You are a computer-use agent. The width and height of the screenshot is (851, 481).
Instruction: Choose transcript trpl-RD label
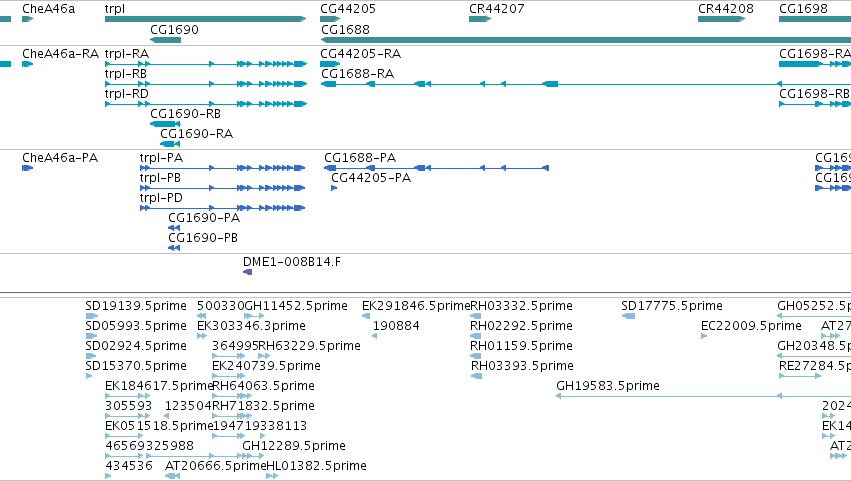pos(126,94)
